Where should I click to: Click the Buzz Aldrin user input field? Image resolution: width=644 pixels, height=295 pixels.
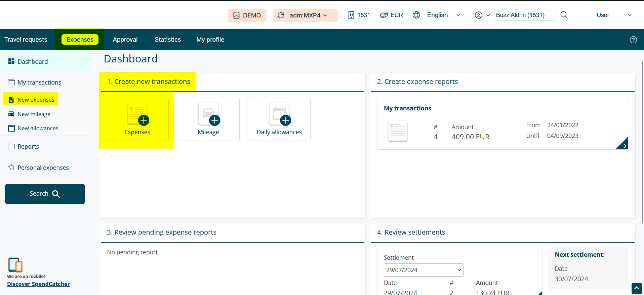point(525,15)
